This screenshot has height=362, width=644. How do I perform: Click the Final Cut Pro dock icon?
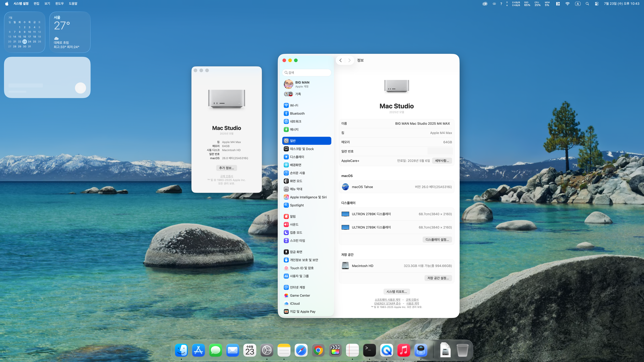(x=335, y=351)
